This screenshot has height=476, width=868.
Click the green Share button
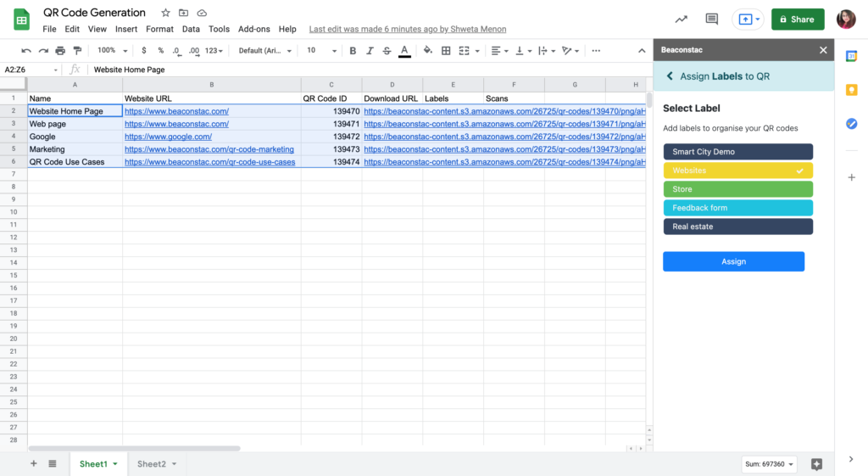click(x=798, y=20)
